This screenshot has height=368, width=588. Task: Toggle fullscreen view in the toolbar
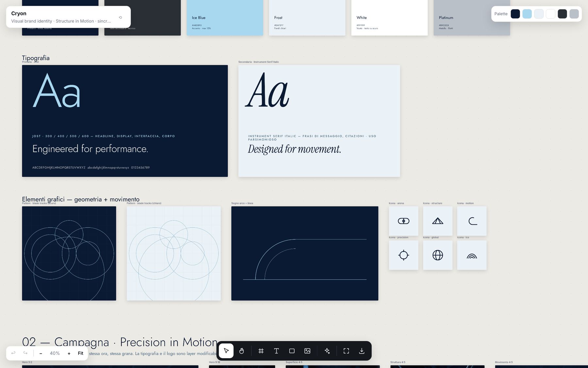pos(346,351)
